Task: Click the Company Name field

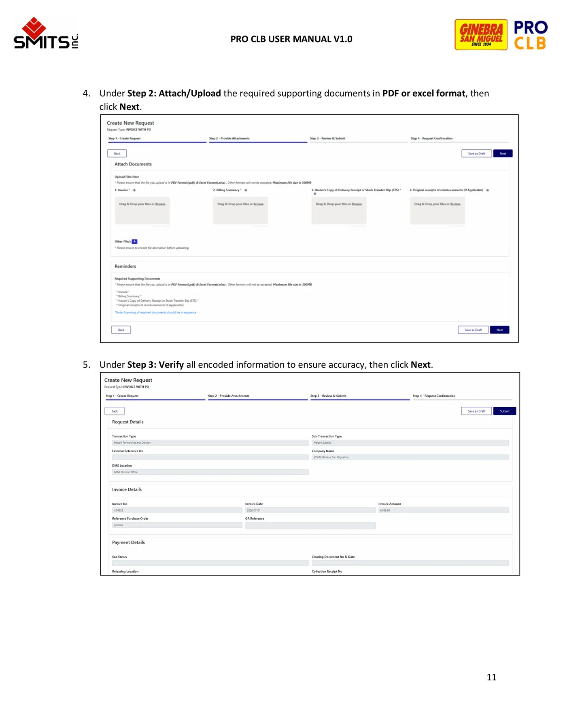Action: pos(410,457)
